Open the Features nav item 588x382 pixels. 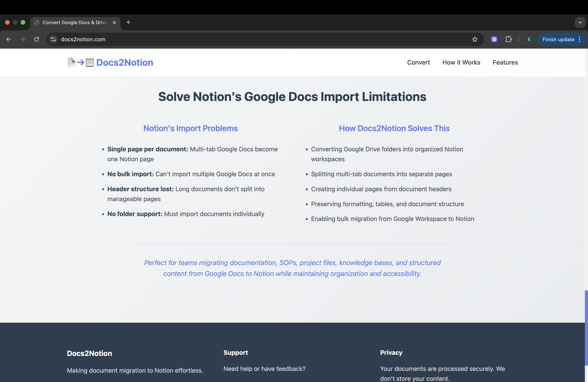tap(505, 62)
